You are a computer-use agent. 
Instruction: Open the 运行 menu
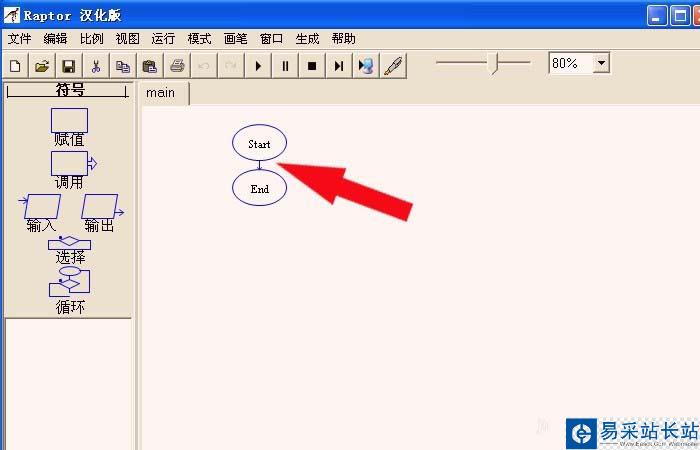(x=163, y=39)
